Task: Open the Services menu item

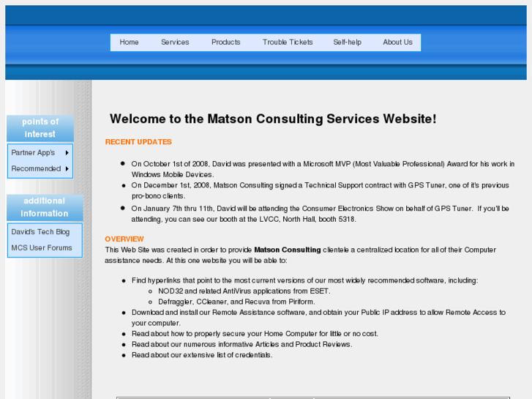Action: coord(175,42)
